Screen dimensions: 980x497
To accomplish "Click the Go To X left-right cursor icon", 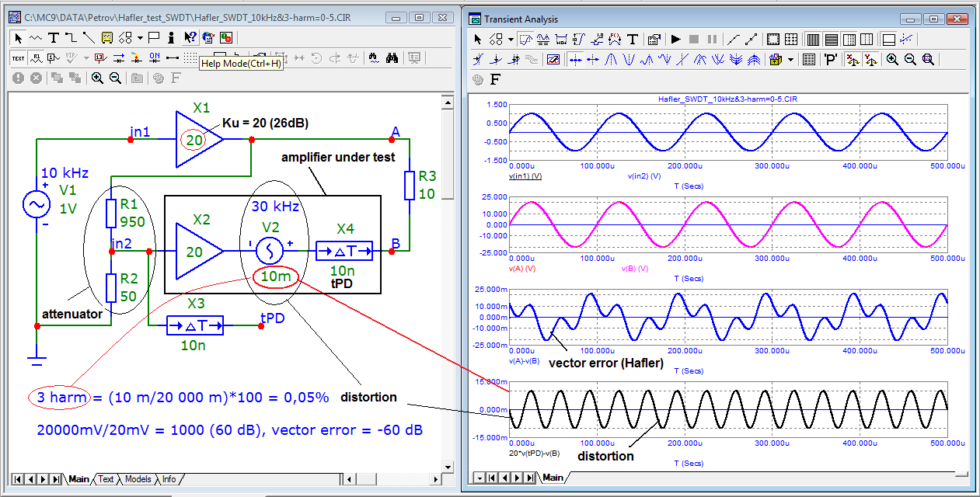I will coord(479,60).
